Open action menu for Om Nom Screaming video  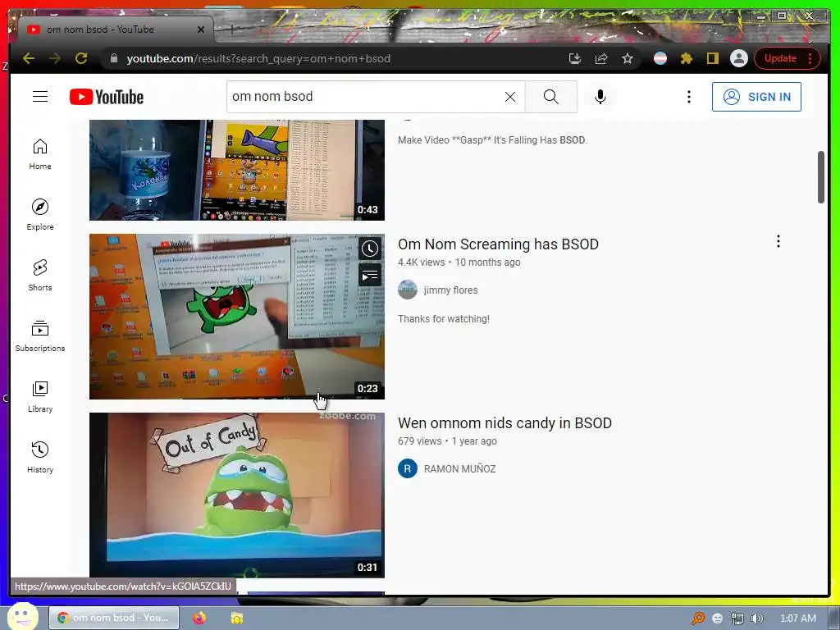[778, 242]
